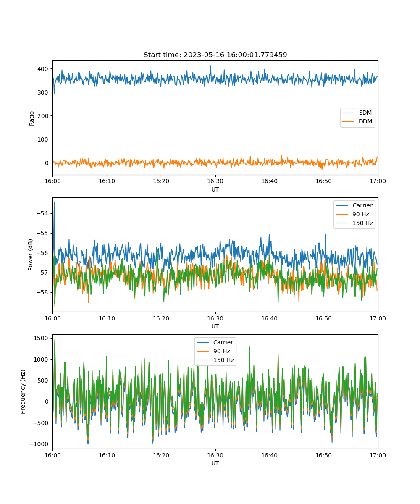
Task: Click the 16:10 tick under the Ratio plot
Action: tap(107, 181)
